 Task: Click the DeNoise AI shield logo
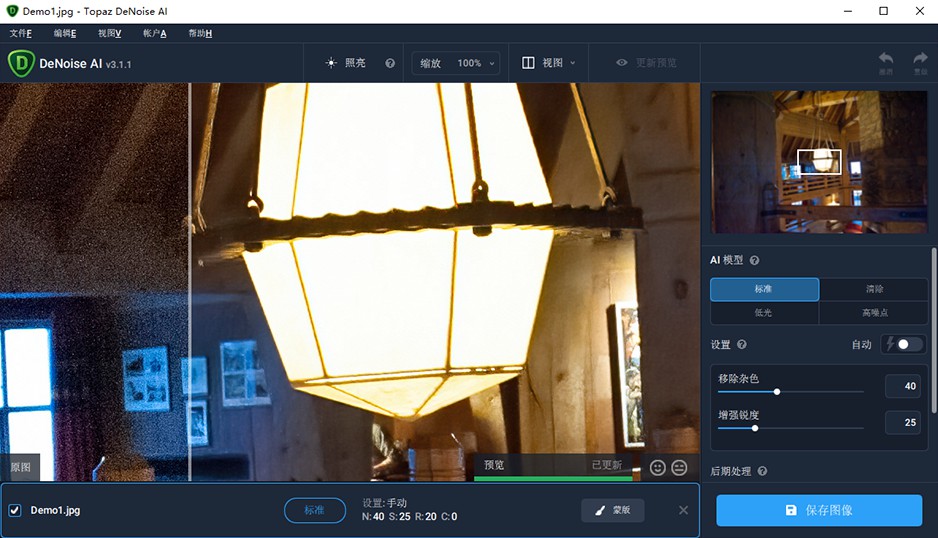click(21, 63)
